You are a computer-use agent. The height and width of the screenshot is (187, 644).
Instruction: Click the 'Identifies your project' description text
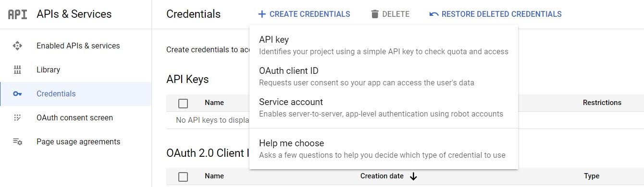click(x=384, y=52)
